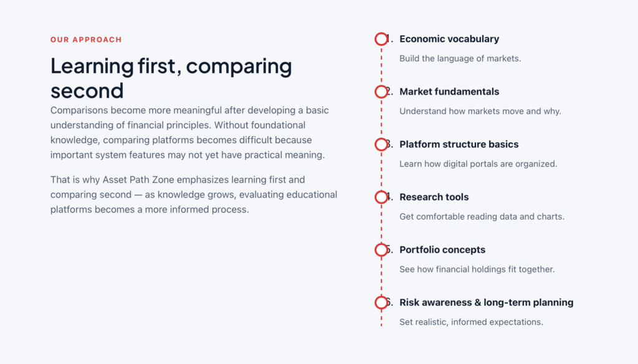The image size is (638, 364).
Task: Click the Learning first, comparing second title
Action: (x=171, y=78)
